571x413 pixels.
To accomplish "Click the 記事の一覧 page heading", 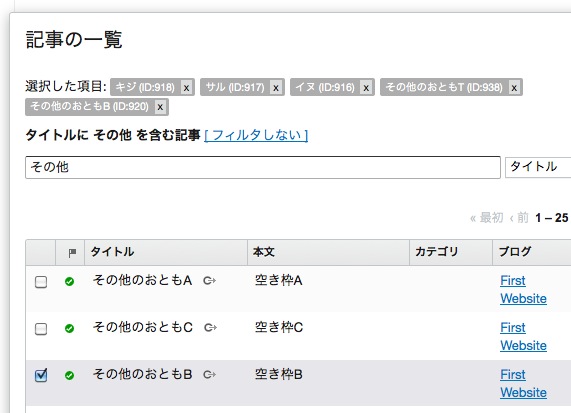I will [74, 39].
